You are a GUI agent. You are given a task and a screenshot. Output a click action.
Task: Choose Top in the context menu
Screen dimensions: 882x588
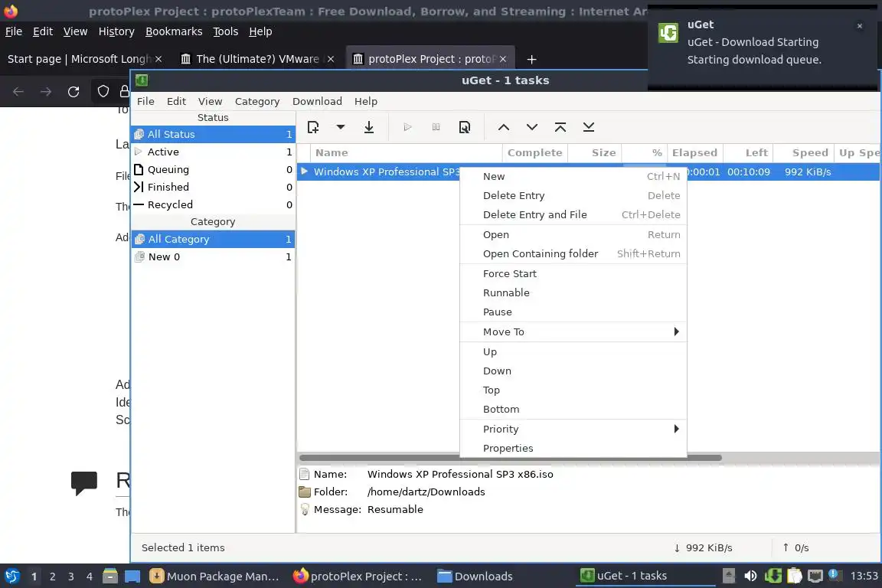(573, 390)
